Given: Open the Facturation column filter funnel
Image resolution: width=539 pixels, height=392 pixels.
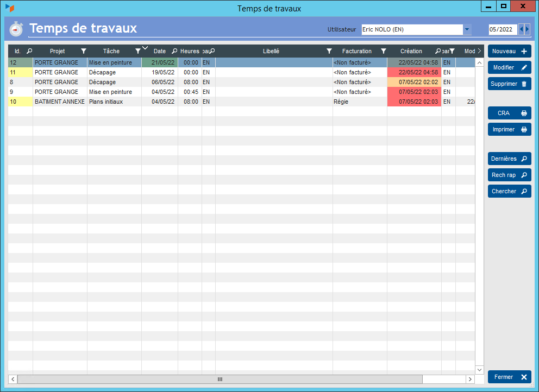Looking at the screenshot, I should [x=383, y=51].
